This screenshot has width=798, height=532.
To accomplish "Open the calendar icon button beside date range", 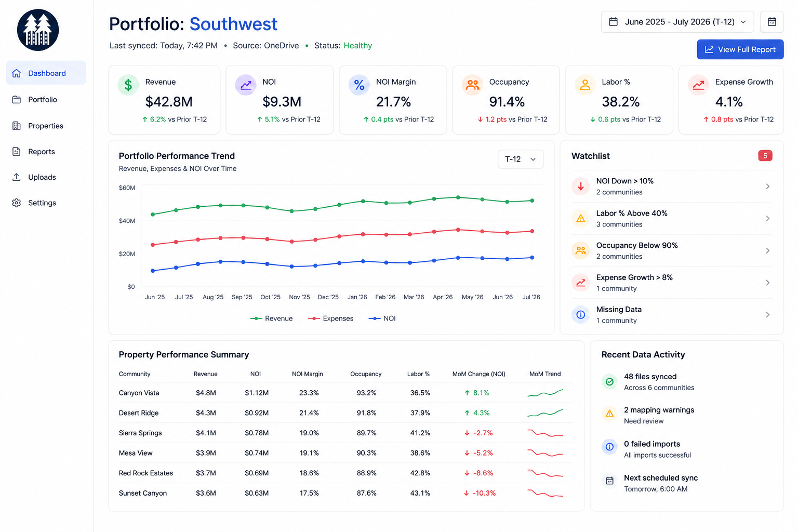I will point(772,22).
